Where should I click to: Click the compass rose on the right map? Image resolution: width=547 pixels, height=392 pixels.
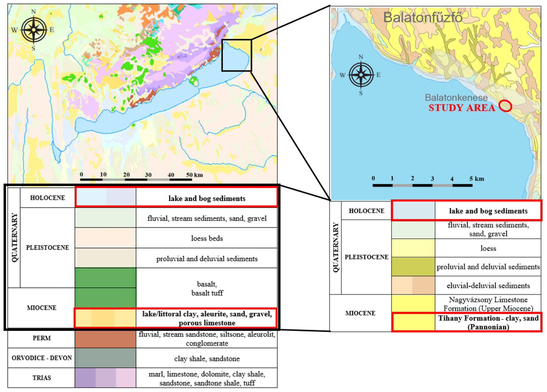[x=361, y=75]
